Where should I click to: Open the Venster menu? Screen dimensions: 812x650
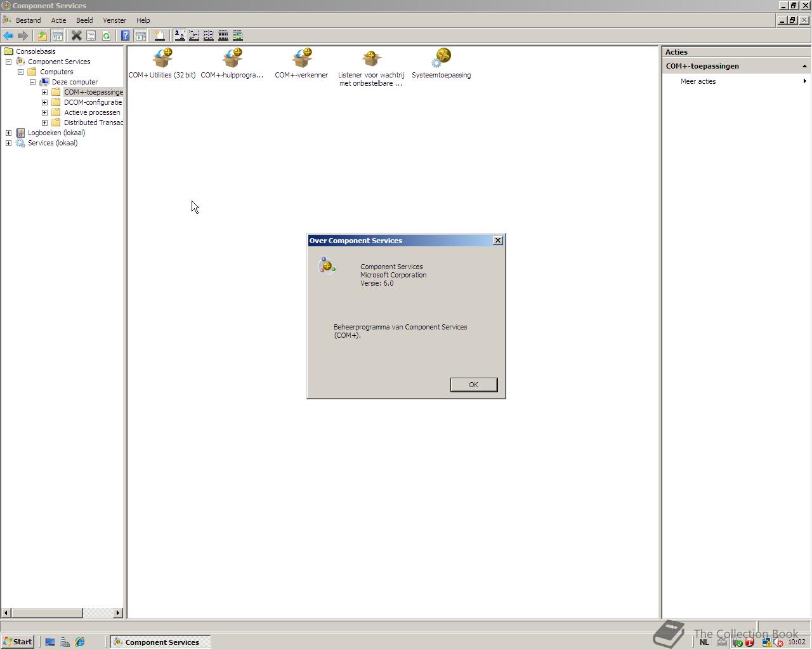[115, 20]
